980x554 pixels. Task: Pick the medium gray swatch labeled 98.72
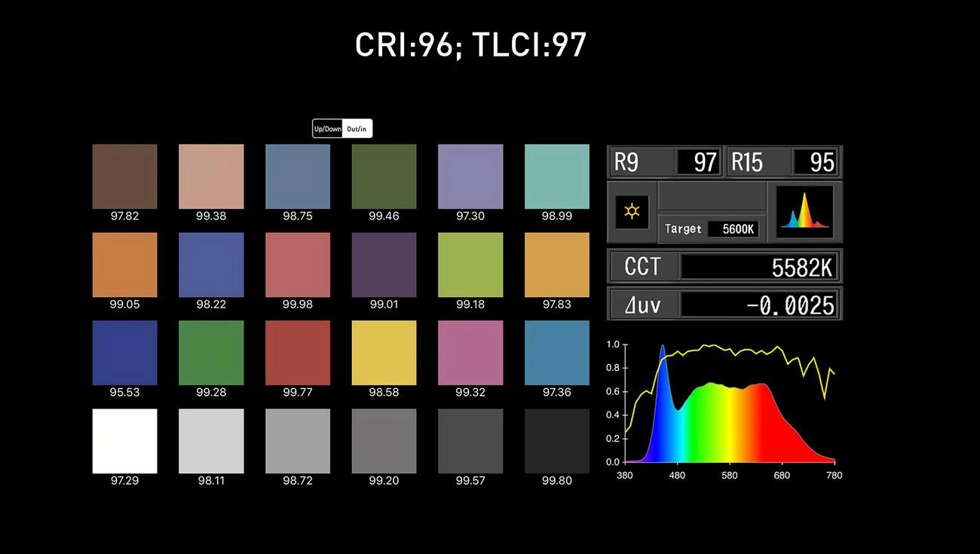[298, 441]
